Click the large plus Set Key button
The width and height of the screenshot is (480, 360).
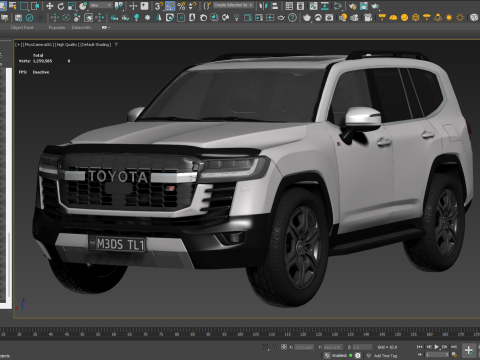(x=469, y=350)
